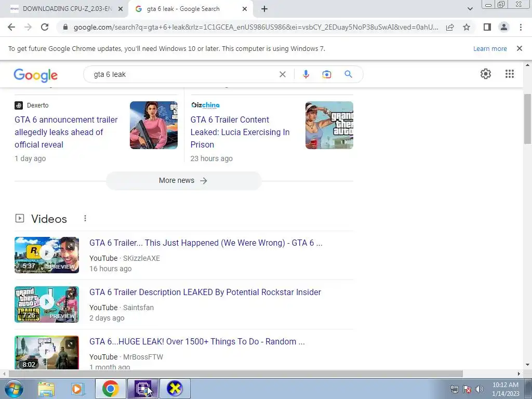
Task: Open Trailer Description LEAKED video link
Action: 205,292
